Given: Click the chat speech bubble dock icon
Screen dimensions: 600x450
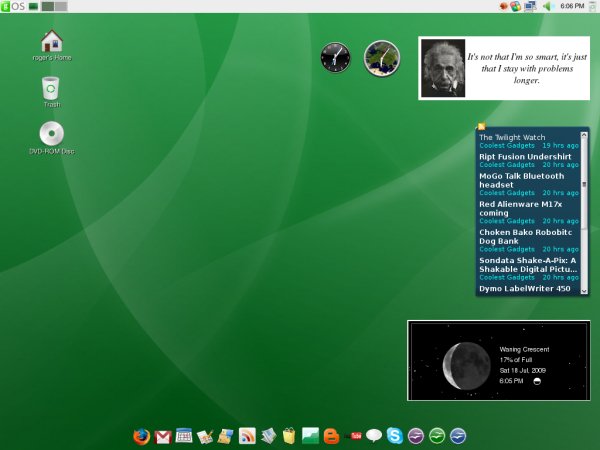Looking at the screenshot, I should pyautogui.click(x=373, y=436).
